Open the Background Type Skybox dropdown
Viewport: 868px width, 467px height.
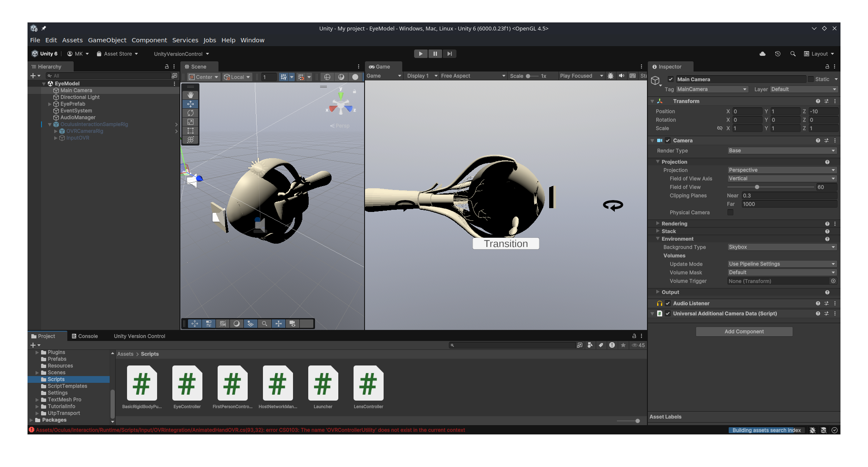click(782, 247)
